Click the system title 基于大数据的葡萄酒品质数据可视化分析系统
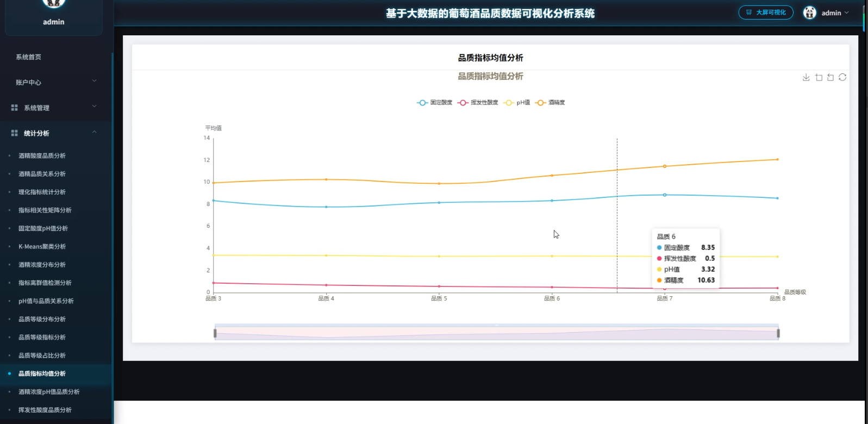The height and width of the screenshot is (424, 868). (x=490, y=14)
